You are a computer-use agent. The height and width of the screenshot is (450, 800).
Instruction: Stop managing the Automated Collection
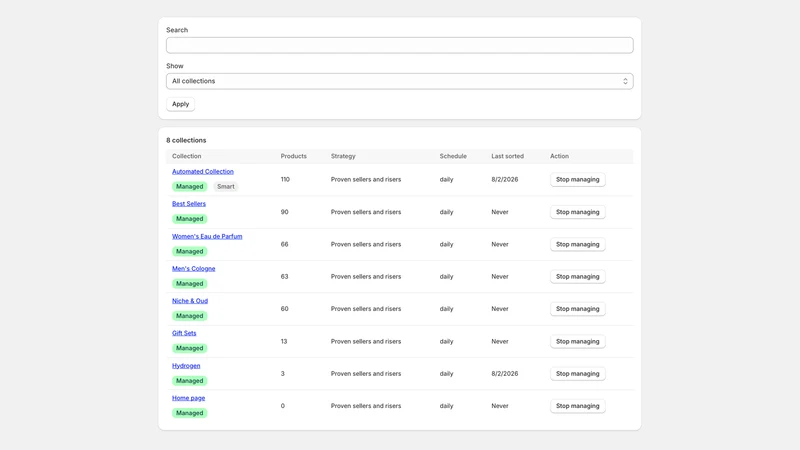[578, 180]
